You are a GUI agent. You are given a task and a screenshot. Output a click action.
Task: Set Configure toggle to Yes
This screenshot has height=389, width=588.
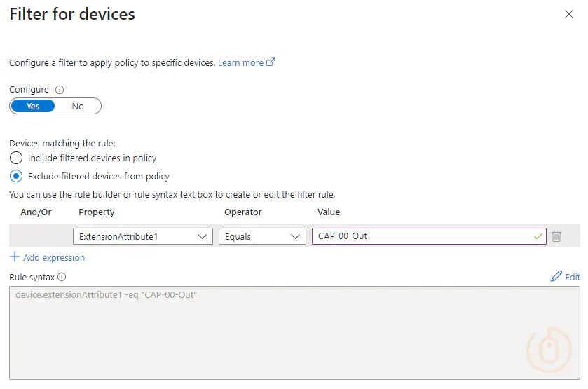coord(33,106)
